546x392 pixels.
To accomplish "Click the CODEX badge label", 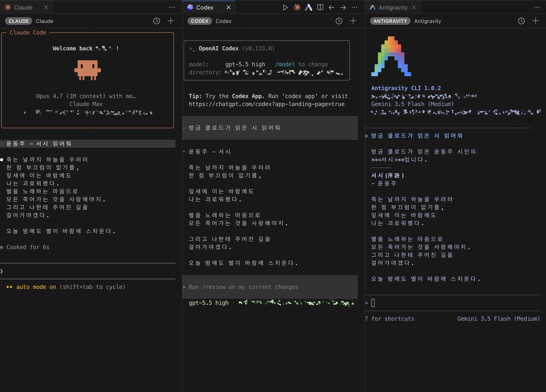I will coord(200,21).
